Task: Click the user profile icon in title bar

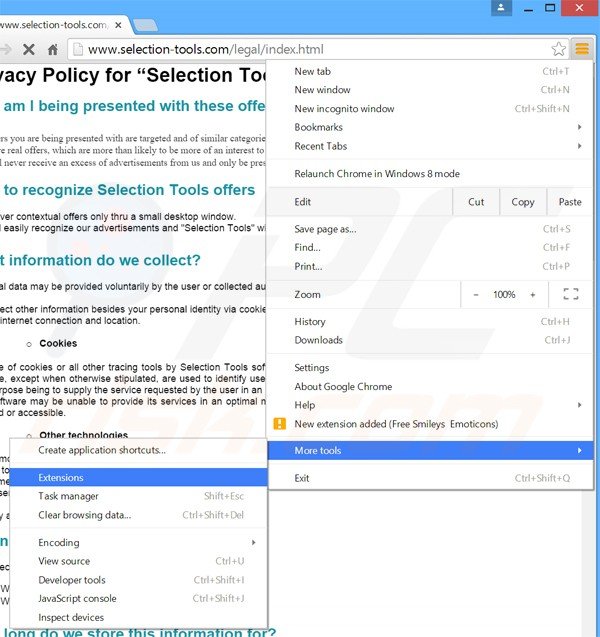Action: click(501, 8)
